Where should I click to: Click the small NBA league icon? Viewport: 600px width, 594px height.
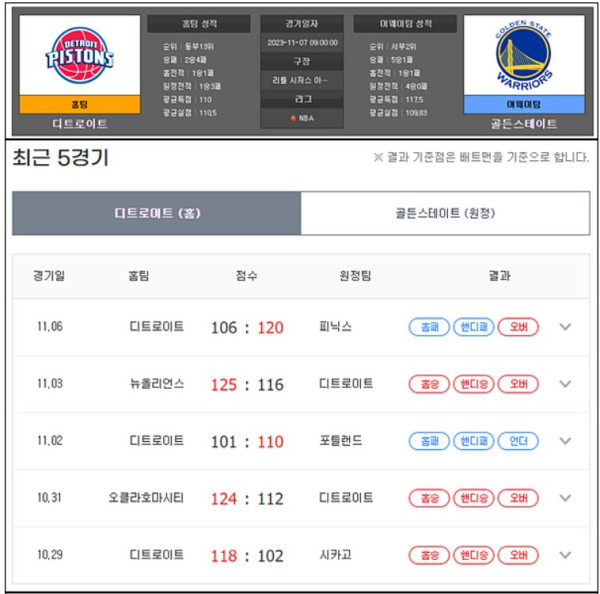(x=292, y=119)
